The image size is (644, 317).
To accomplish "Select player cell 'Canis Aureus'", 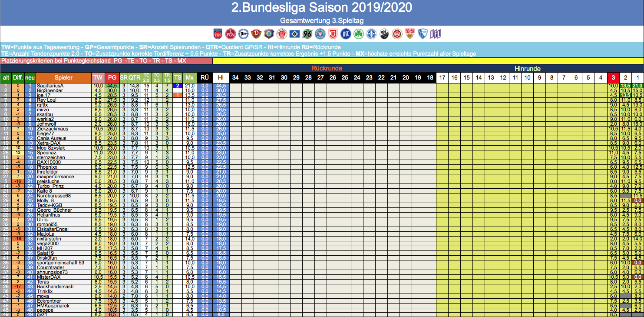I will [63, 138].
